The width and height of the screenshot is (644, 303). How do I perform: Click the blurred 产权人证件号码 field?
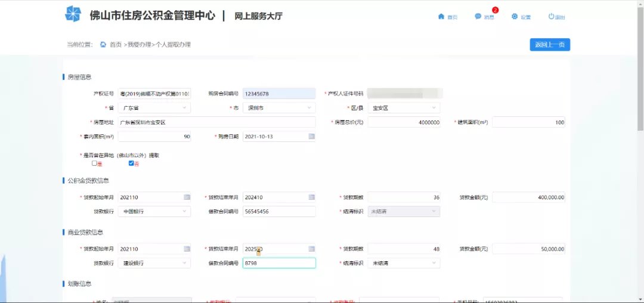point(404,94)
